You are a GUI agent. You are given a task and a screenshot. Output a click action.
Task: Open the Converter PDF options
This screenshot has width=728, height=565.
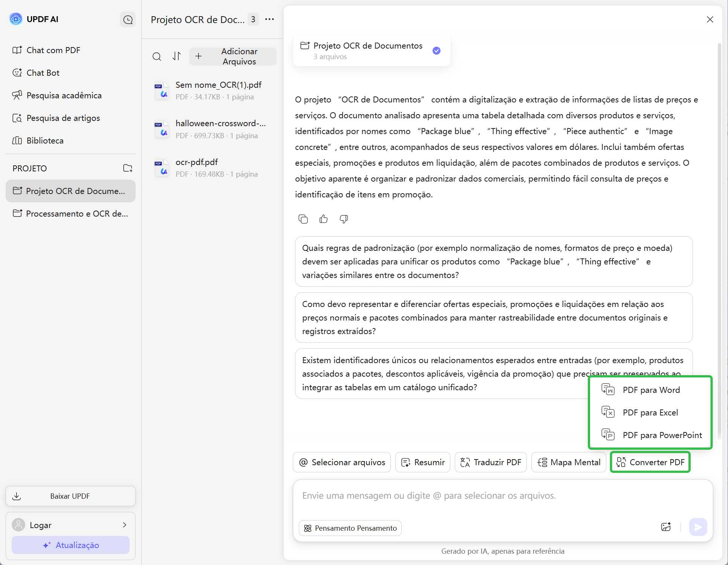point(650,462)
